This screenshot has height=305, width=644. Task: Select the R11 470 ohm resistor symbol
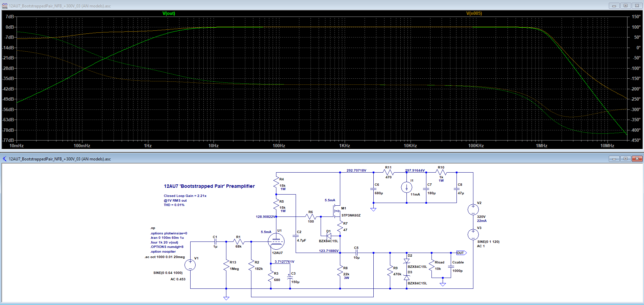coord(389,172)
